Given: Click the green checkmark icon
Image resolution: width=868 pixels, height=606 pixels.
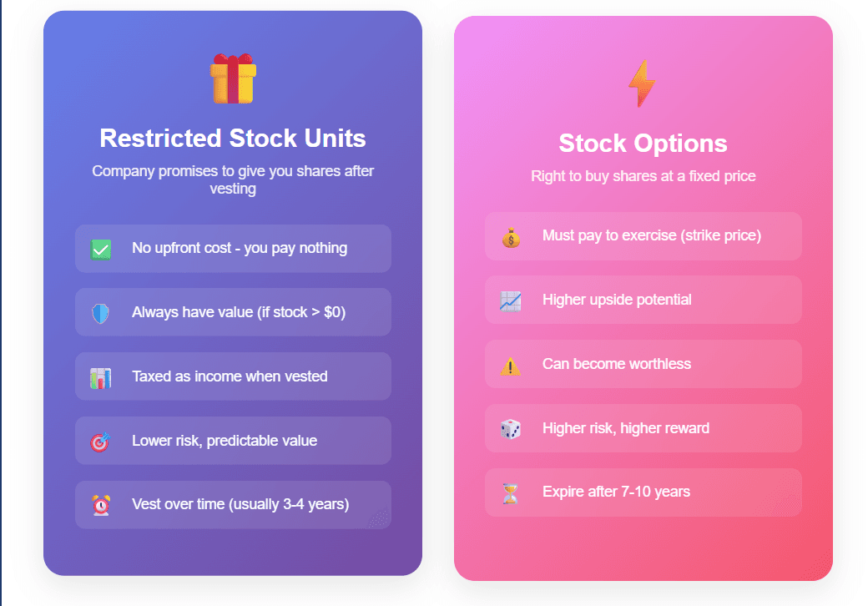Looking at the screenshot, I should pos(101,249).
